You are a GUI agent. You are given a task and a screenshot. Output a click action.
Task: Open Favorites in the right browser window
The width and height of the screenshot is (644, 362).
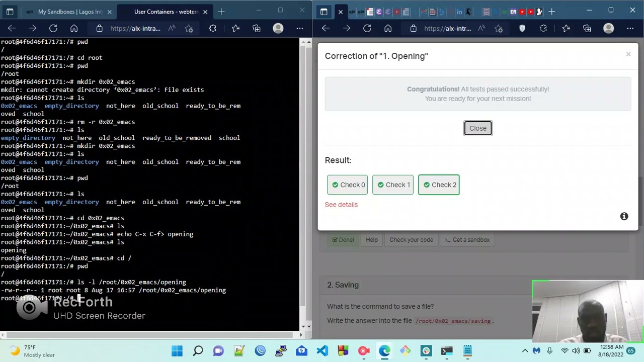[566, 29]
